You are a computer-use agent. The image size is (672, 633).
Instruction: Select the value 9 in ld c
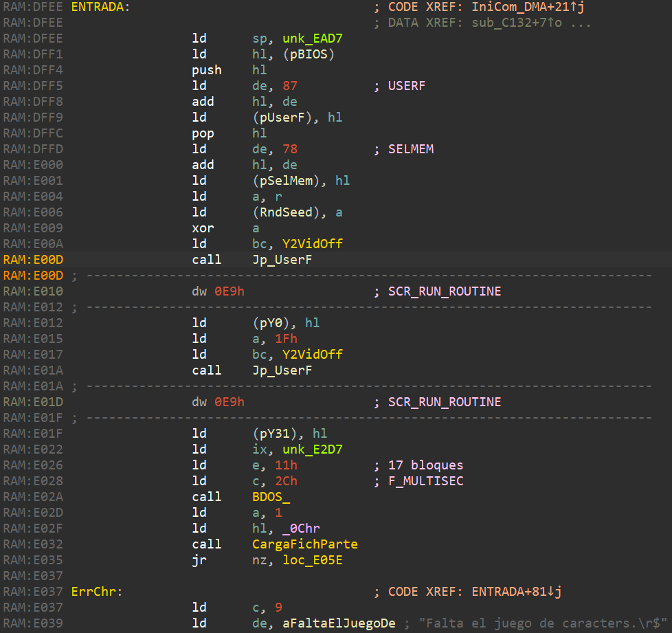[x=278, y=608]
